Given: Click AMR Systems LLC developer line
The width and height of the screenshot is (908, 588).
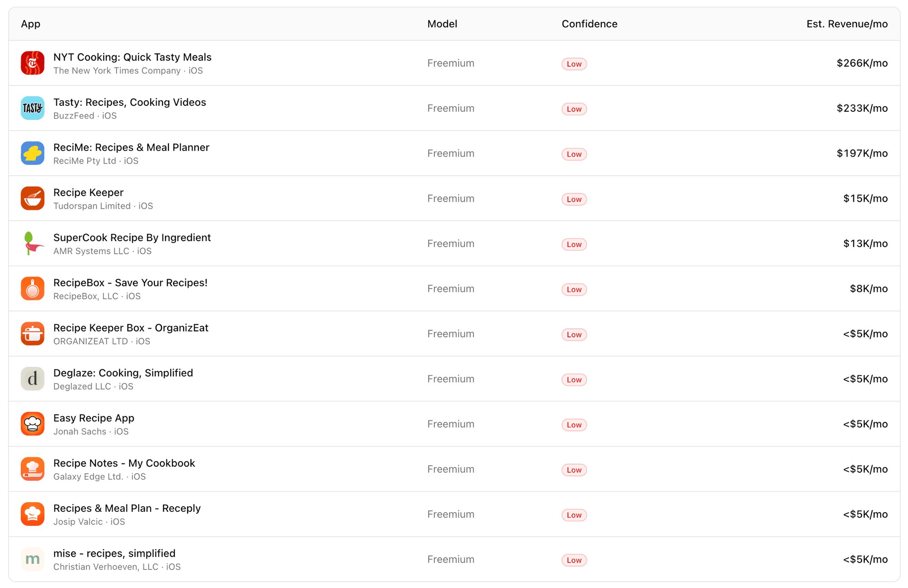Looking at the screenshot, I should (x=103, y=251).
